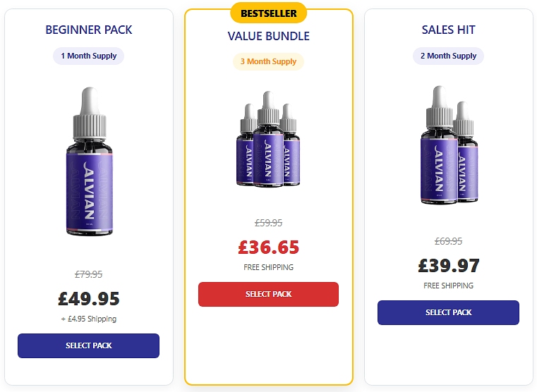Click the £49.95 price
Image resolution: width=537 pixels, height=392 pixels.
(89, 299)
